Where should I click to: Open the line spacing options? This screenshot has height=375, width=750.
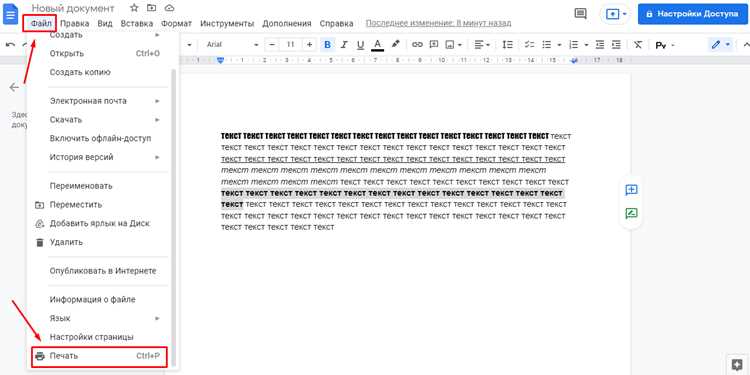click(x=507, y=44)
